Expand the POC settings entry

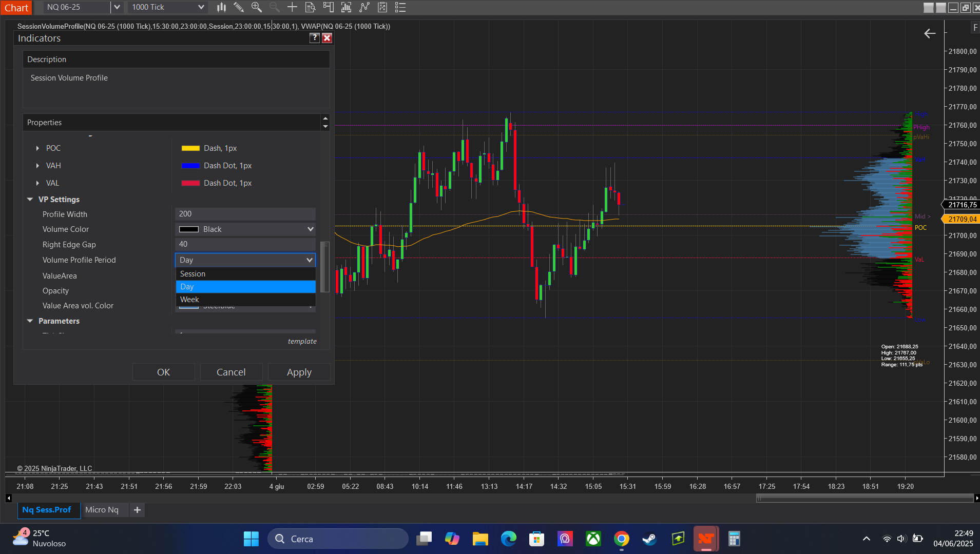coord(37,148)
